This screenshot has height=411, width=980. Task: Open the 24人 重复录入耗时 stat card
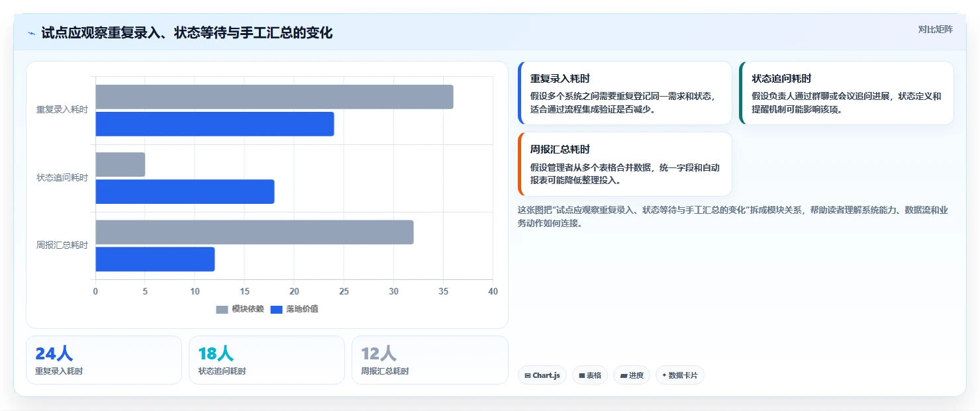point(104,360)
